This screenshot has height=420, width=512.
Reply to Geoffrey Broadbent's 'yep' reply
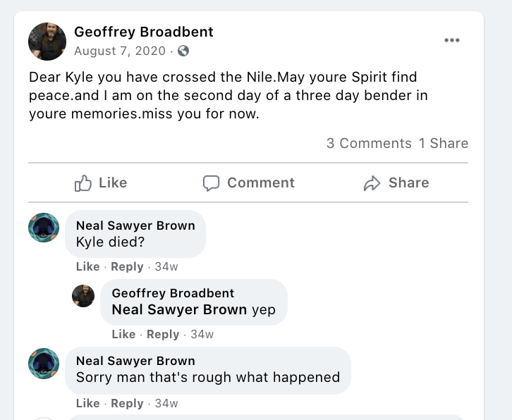pos(163,334)
